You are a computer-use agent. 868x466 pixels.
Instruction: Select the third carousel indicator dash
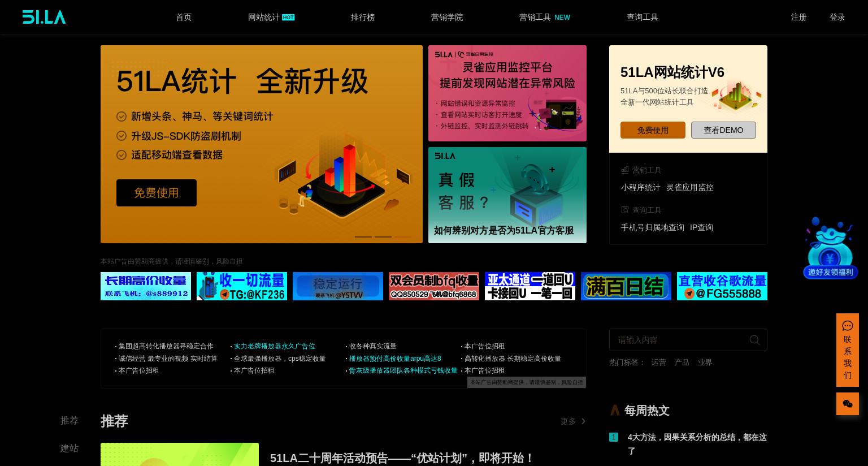(403, 236)
